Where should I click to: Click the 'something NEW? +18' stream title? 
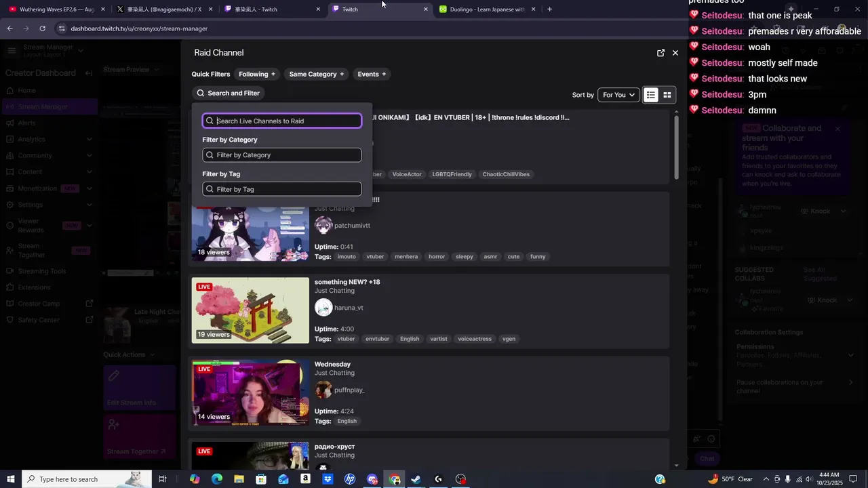click(x=347, y=282)
